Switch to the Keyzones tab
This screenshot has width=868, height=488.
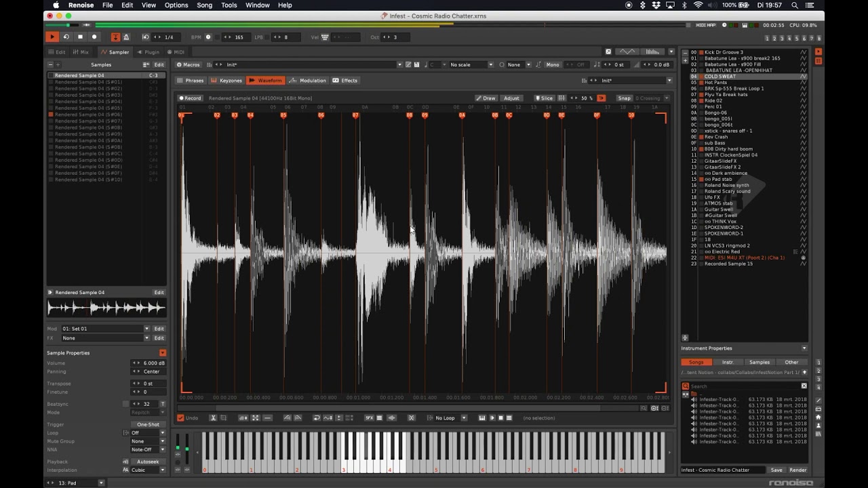(226, 81)
